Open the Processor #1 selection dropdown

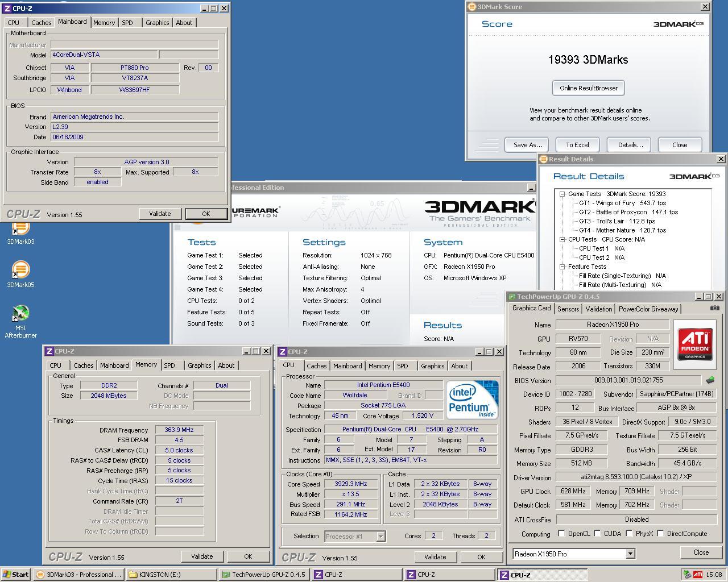coord(380,536)
